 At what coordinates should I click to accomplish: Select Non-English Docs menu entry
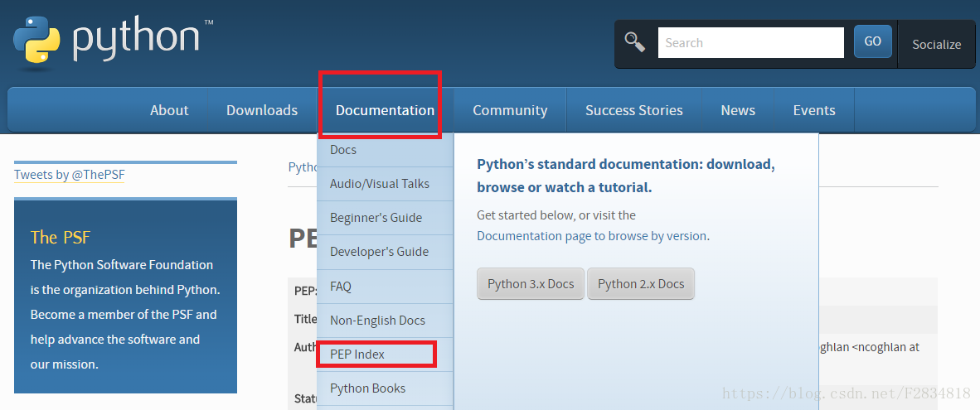click(385, 321)
